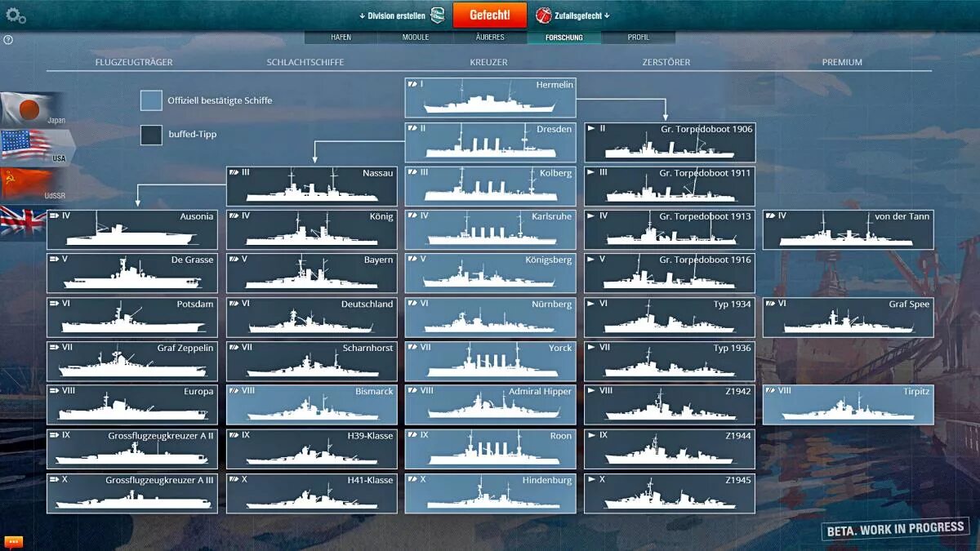Select the Europa tier VIII carrier
The image size is (980, 551).
[x=132, y=404]
